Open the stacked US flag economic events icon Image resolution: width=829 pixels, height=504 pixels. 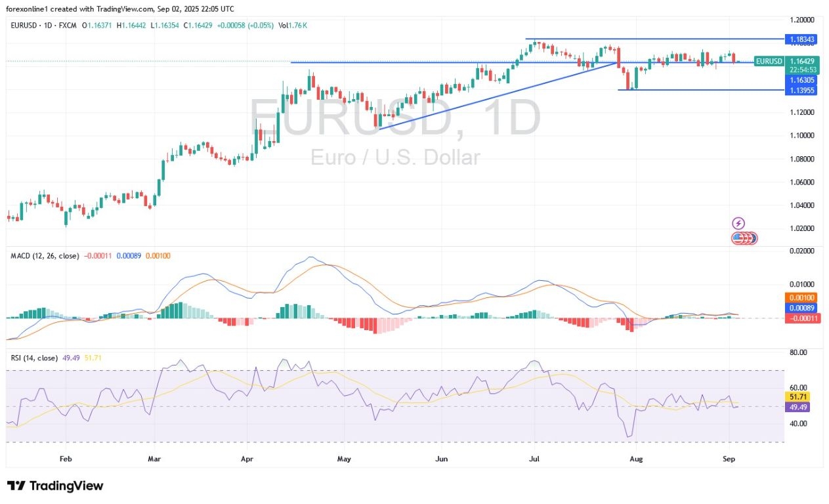click(742, 239)
